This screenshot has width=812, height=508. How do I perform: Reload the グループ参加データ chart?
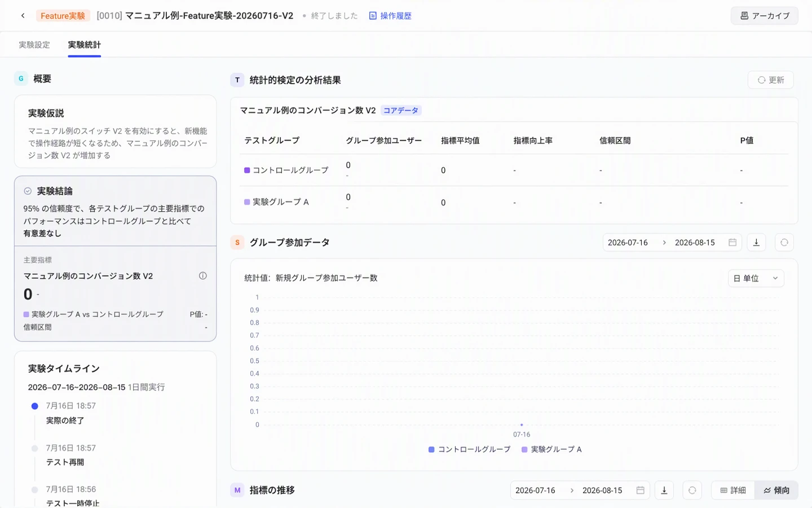(784, 243)
